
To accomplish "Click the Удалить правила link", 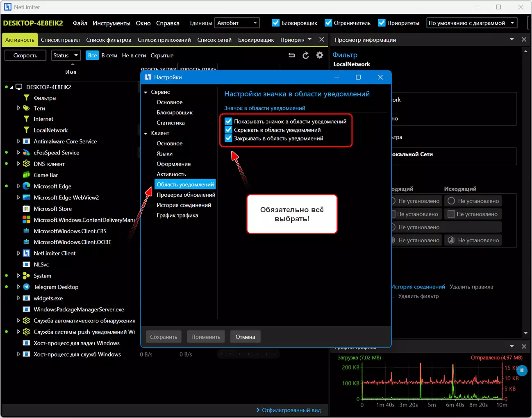I will [x=471, y=287].
